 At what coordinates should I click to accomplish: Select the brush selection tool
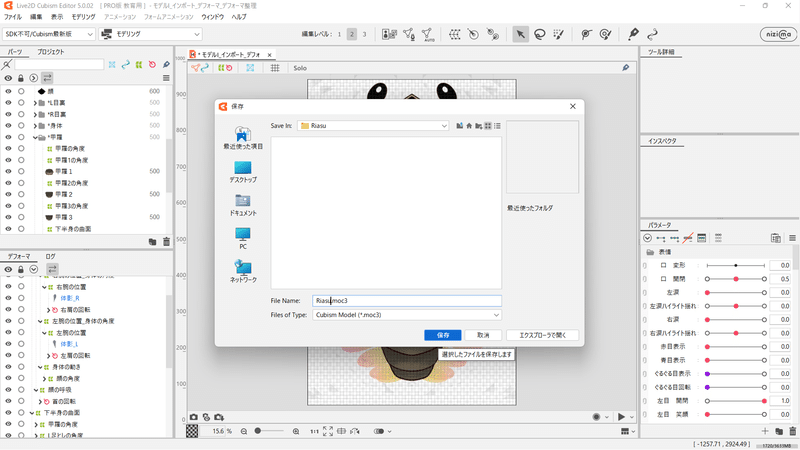[559, 34]
